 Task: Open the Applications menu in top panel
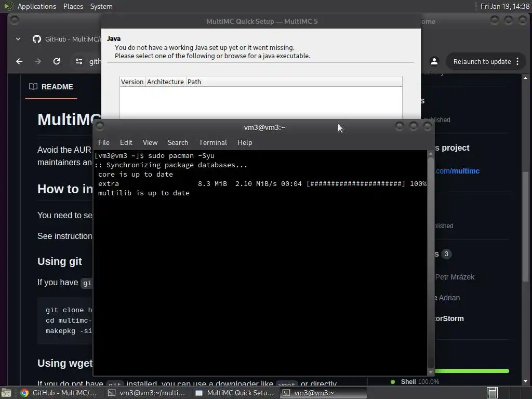click(x=37, y=6)
